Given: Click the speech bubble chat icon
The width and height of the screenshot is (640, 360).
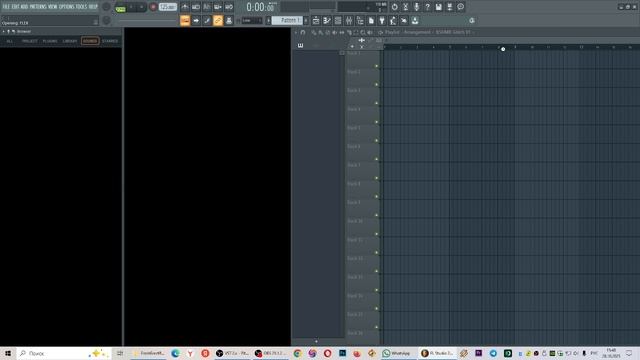Looking at the screenshot, I should click(x=460, y=7).
